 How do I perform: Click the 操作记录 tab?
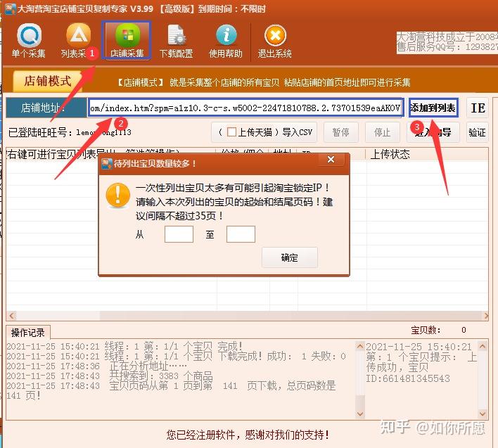coord(28,332)
